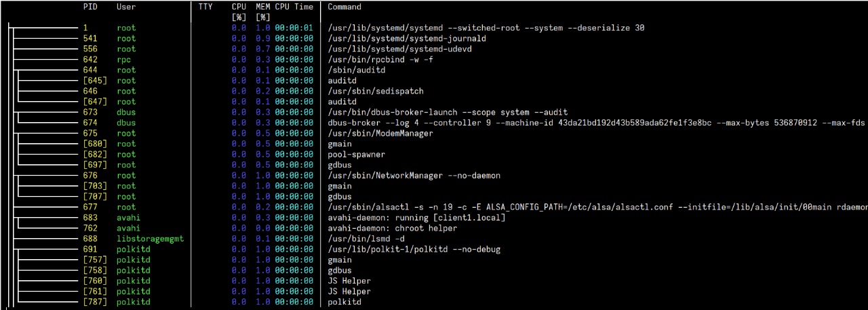Select the sedispatch process PID 646

tap(434, 91)
